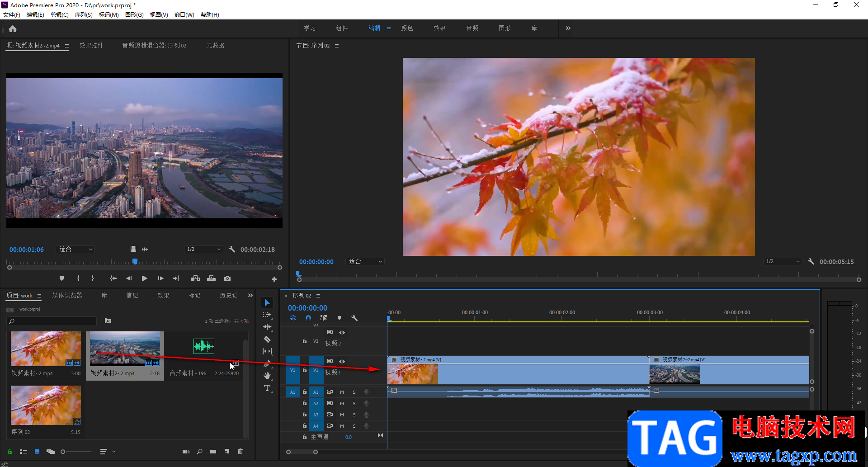Toggle timeline Snap magnet
Viewport: 868px width, 467px height.
308,318
